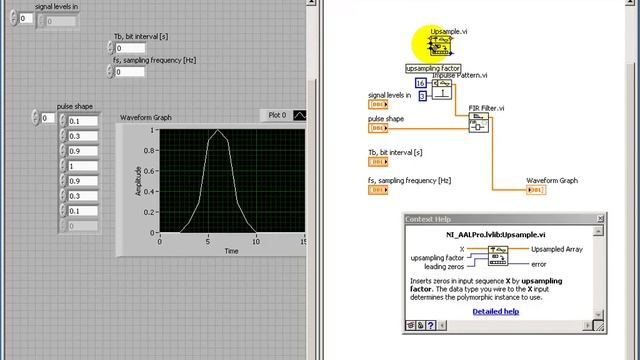Viewport: 640px width, 360px height.
Task: Open more help via question mark icon
Action: click(x=431, y=325)
